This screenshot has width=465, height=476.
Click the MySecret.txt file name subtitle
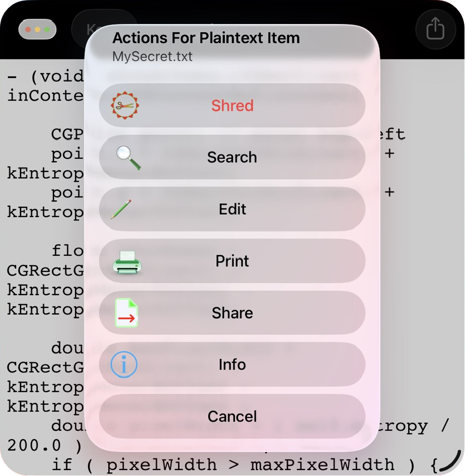click(x=153, y=56)
